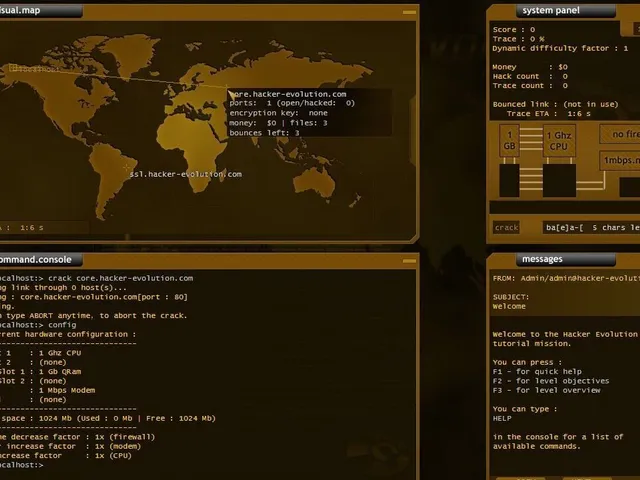640x480 pixels.
Task: Click the Money : $0 line
Action: 530,67
